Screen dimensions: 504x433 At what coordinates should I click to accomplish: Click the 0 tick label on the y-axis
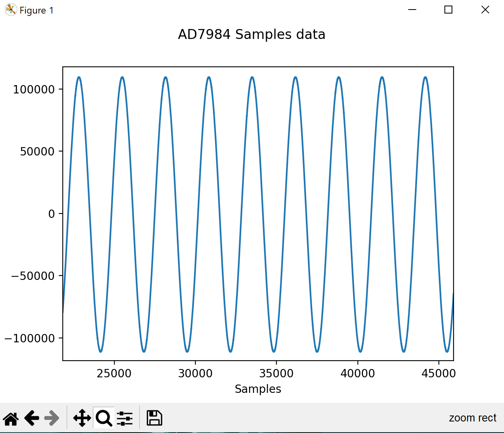[52, 214]
